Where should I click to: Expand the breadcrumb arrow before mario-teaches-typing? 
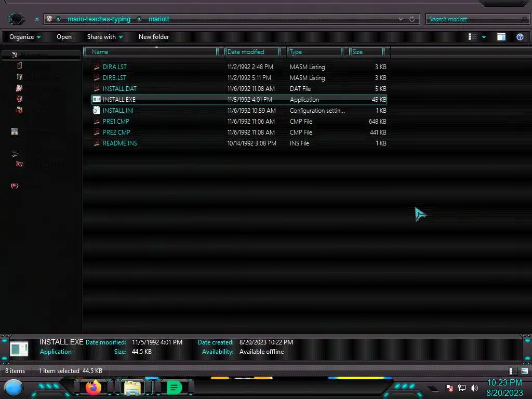tap(58, 19)
